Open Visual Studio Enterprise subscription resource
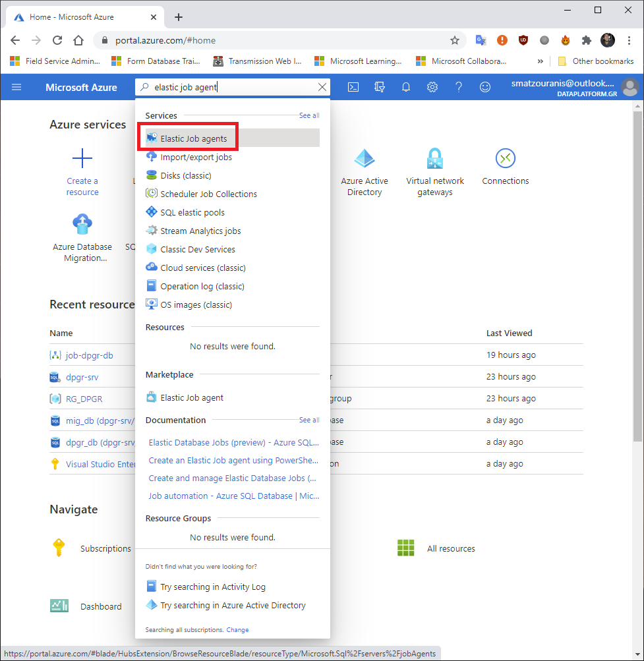Screen dimensions: 644x661 coord(100,464)
